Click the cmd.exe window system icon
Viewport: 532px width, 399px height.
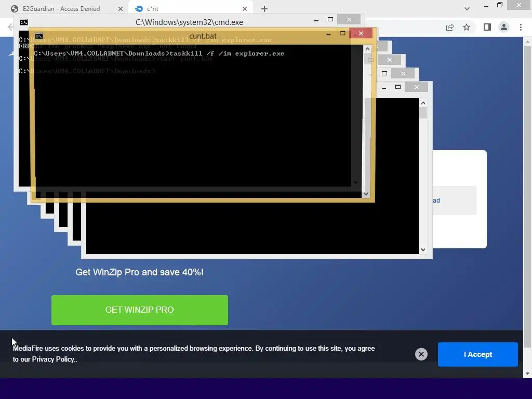point(24,22)
